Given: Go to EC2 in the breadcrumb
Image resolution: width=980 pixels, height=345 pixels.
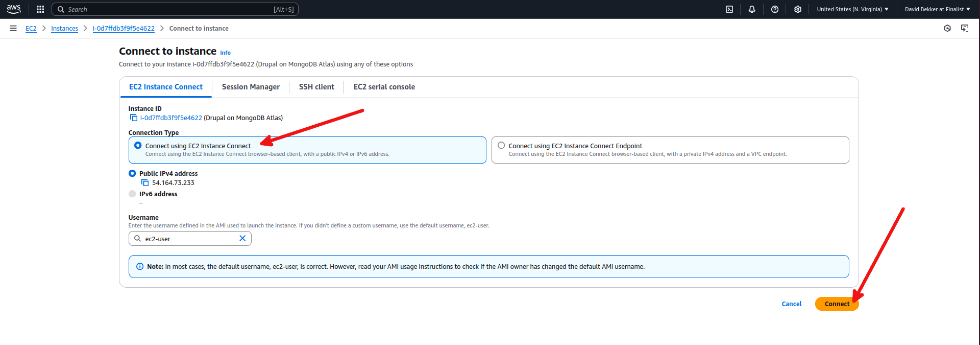Looking at the screenshot, I should [31, 29].
